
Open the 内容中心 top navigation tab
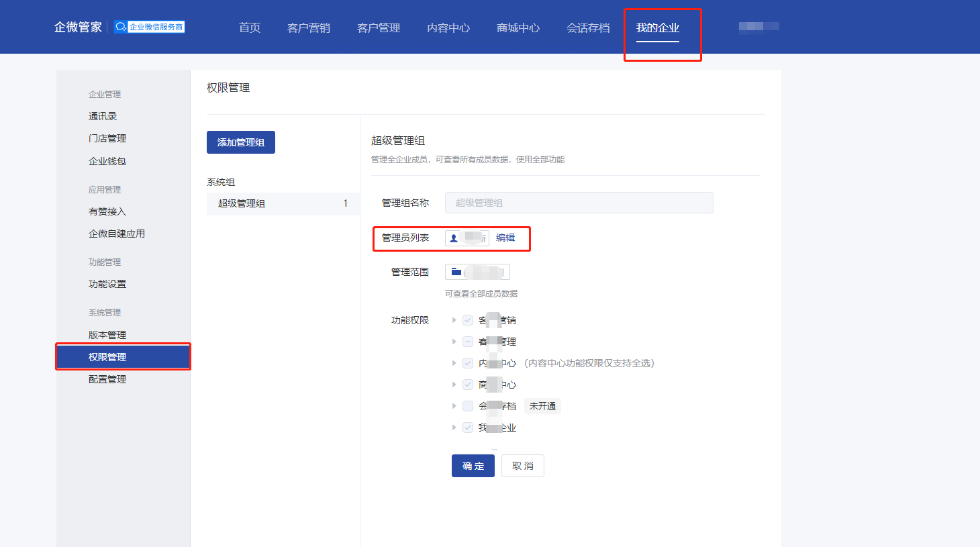pos(448,28)
